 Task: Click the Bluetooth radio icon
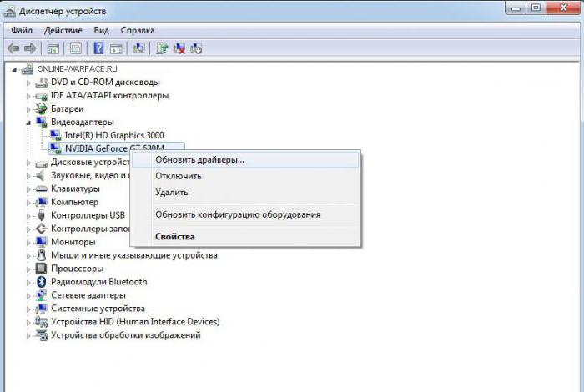pyautogui.click(x=41, y=282)
